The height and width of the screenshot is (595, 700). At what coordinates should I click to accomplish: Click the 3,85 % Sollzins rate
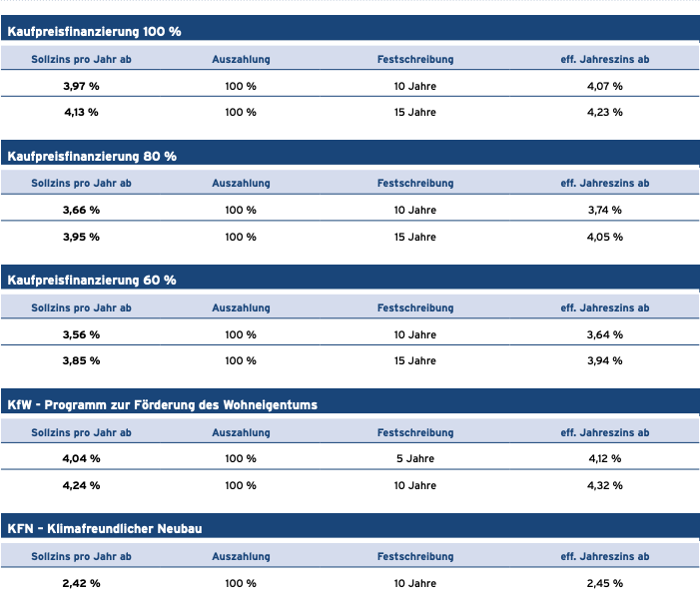point(81,361)
